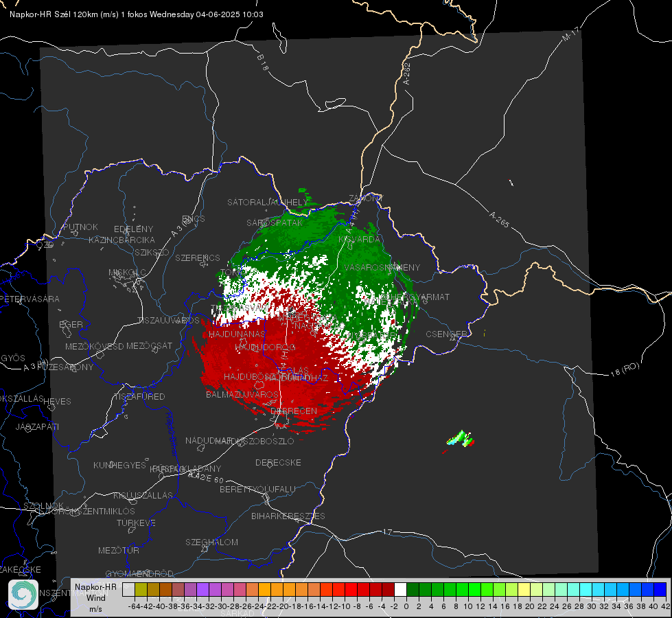Click the small multicolor radar echo east of Debrecen
This screenshot has height=618, width=672.
461,439
